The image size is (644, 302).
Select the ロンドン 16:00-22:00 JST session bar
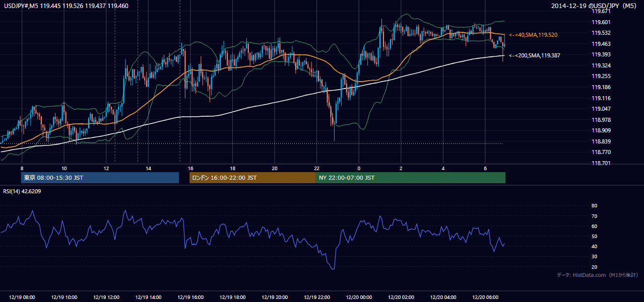[252, 178]
